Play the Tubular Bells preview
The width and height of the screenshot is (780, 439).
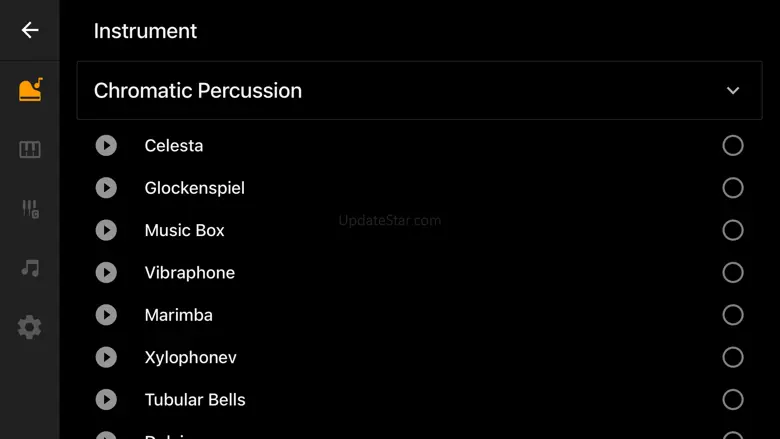pyautogui.click(x=106, y=400)
